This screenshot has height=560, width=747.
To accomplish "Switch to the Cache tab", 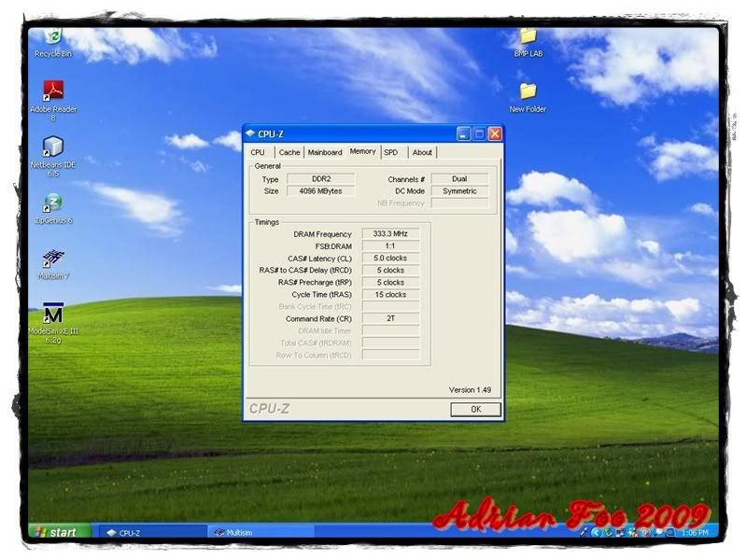I will [x=289, y=152].
